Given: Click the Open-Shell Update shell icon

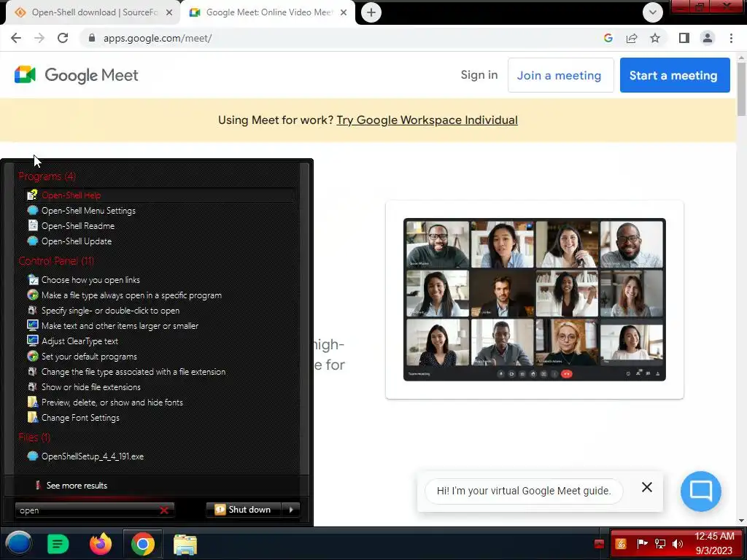Looking at the screenshot, I should pyautogui.click(x=32, y=241).
